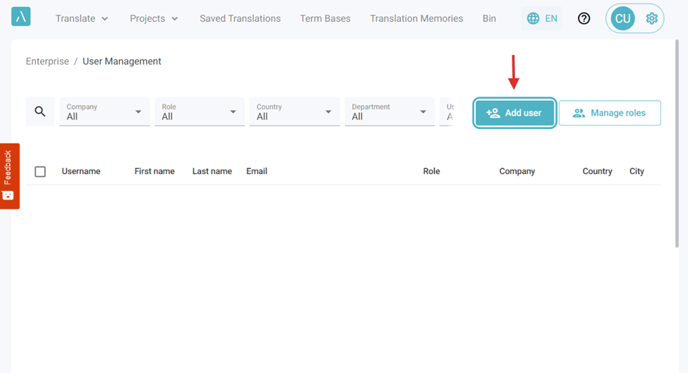The height and width of the screenshot is (373, 688).
Task: Click the globe language icon
Action: (x=533, y=18)
